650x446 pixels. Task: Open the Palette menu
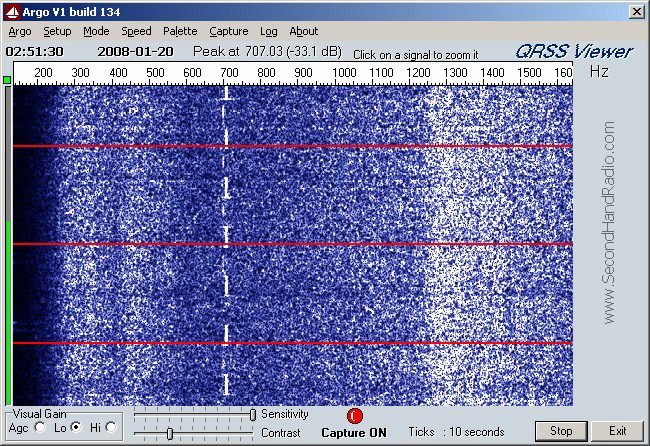tap(180, 32)
